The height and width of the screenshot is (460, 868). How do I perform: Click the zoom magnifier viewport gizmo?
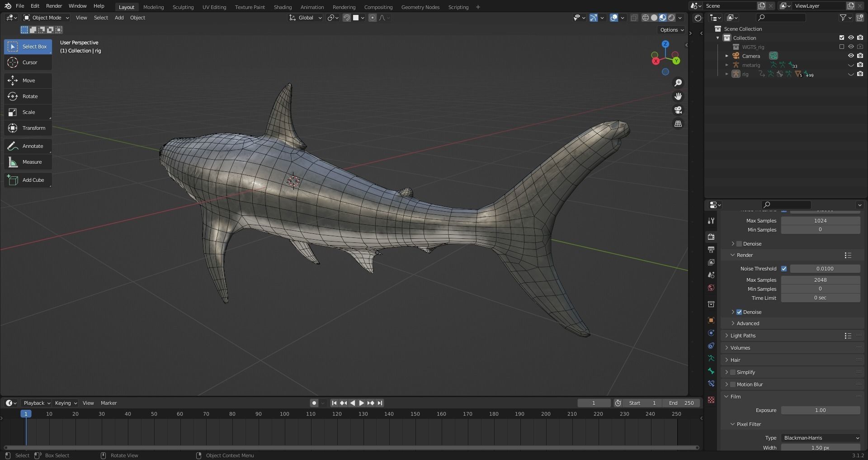click(678, 83)
